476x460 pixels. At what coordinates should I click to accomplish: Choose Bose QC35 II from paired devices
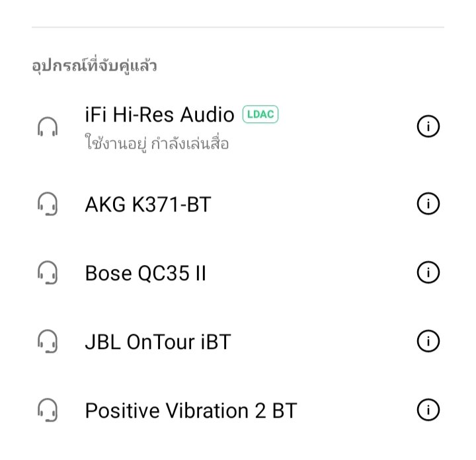click(145, 272)
